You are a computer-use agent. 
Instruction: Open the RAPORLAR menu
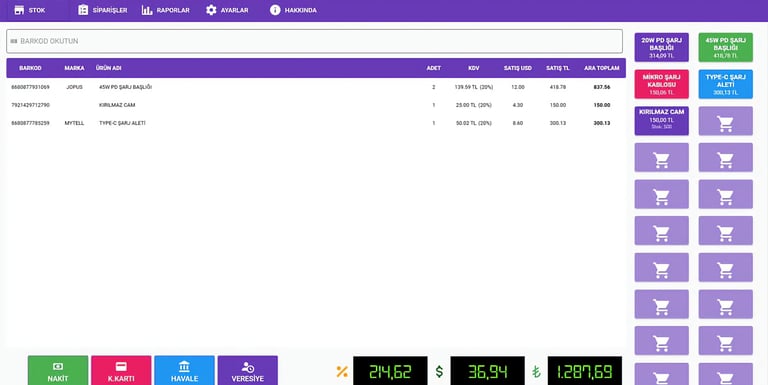coord(166,10)
